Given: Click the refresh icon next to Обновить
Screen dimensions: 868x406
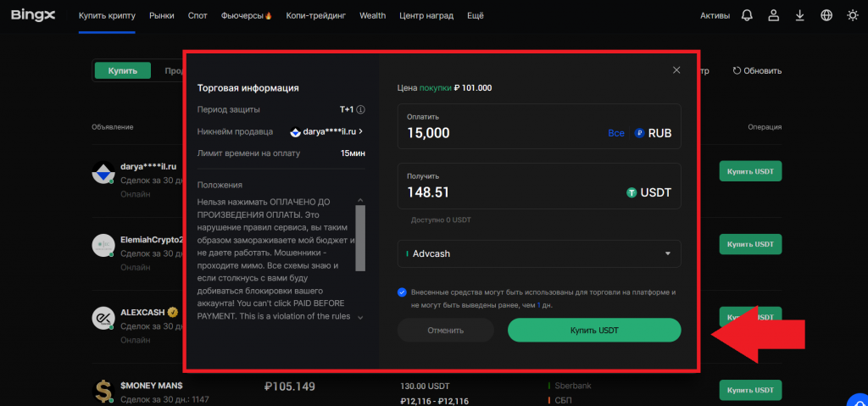Looking at the screenshot, I should tap(737, 71).
